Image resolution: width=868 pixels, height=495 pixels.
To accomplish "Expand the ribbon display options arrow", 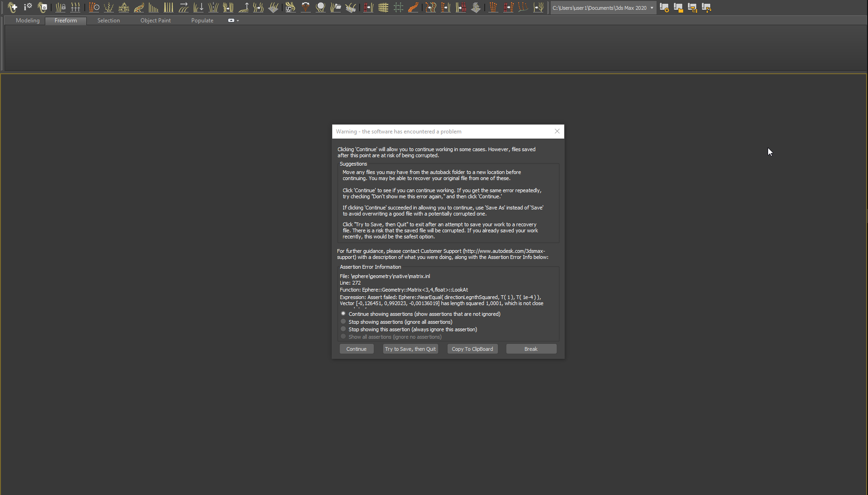I will click(238, 21).
